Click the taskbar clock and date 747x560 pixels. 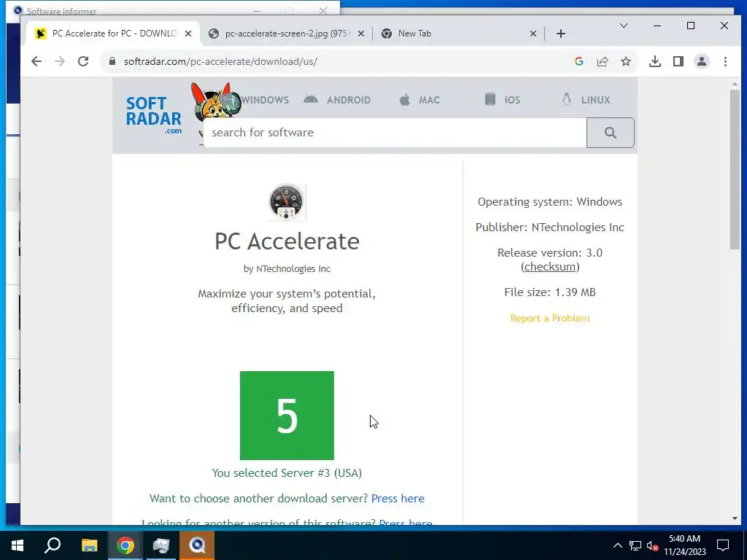pyautogui.click(x=684, y=545)
